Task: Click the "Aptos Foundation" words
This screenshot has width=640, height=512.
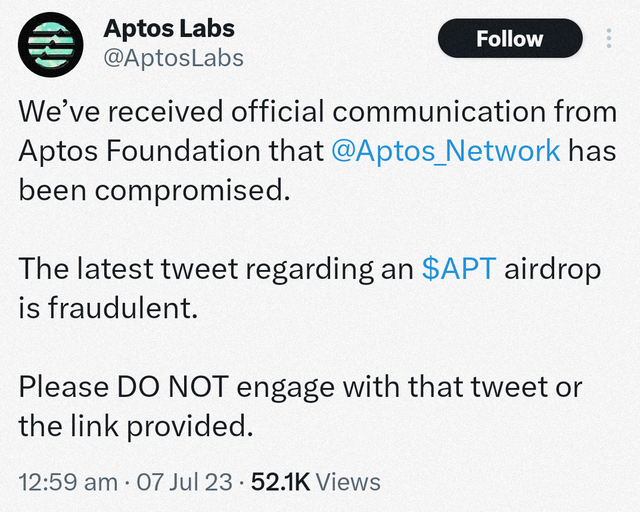Action: click(x=139, y=151)
